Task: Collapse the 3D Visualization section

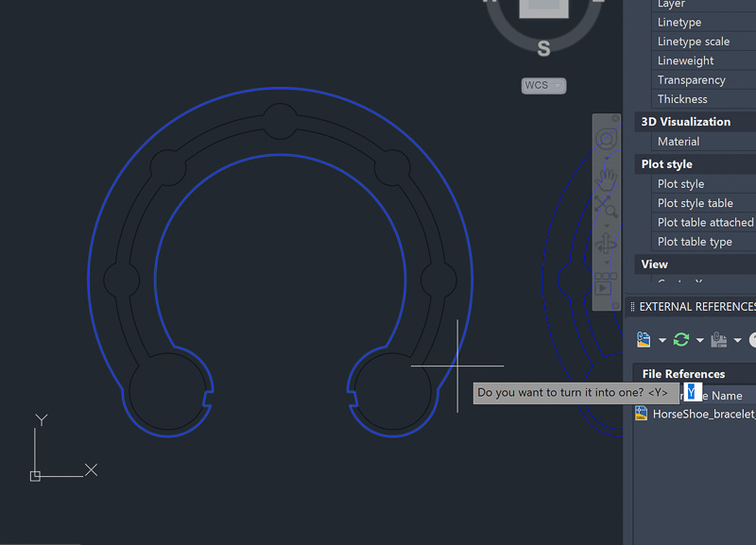Action: click(685, 121)
